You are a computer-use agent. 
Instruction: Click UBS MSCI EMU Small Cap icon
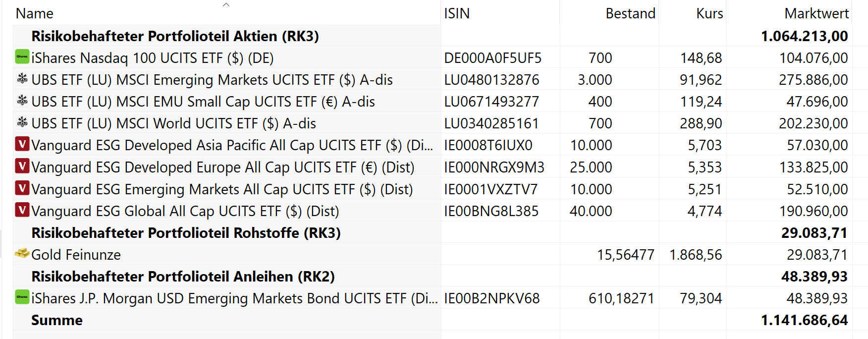pyautogui.click(x=22, y=100)
